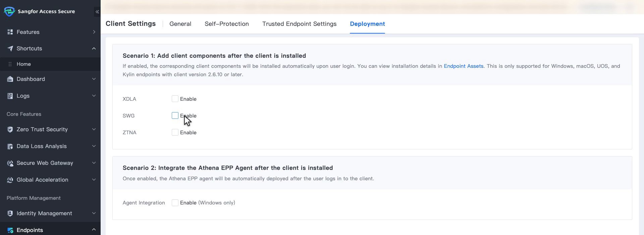Open Home in the sidebar

point(50,64)
